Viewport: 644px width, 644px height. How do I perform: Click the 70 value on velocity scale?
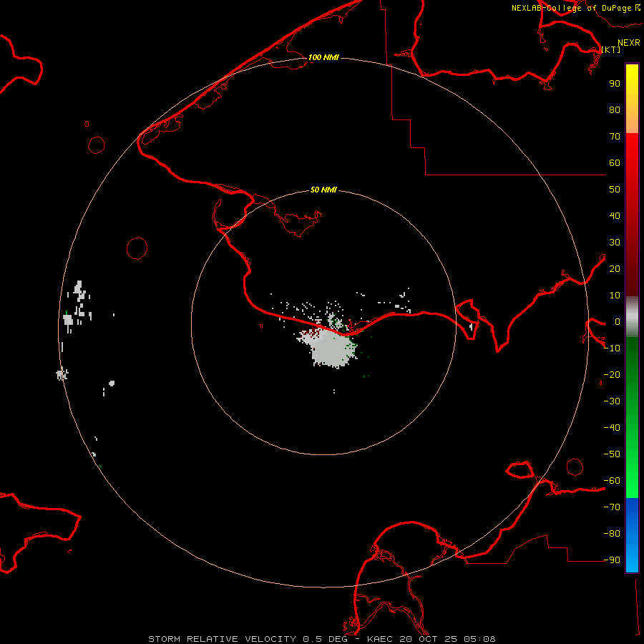(615, 137)
